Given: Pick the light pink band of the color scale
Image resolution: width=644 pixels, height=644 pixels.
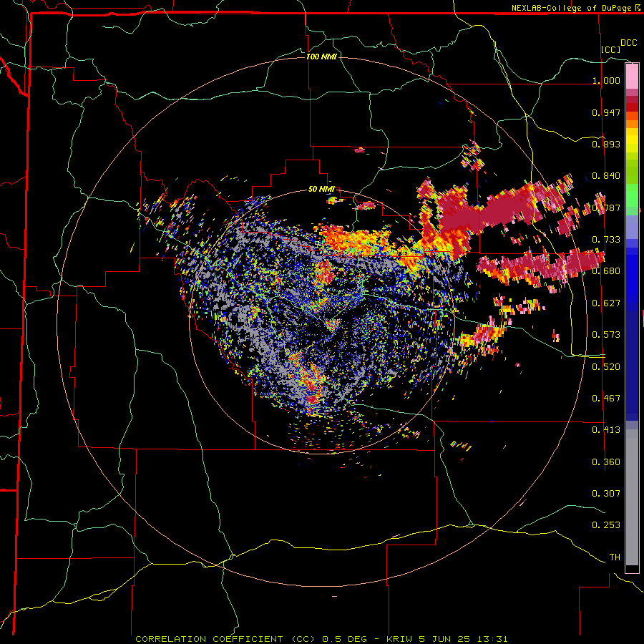Looking at the screenshot, I should point(632,77).
